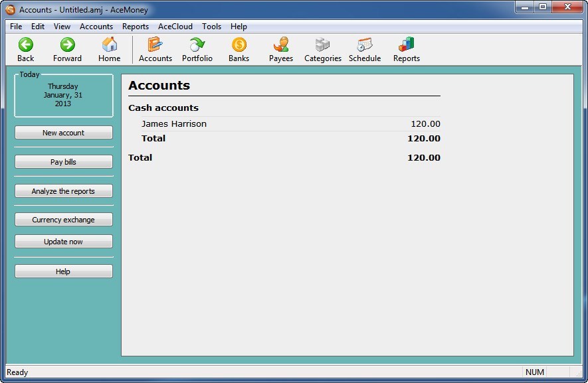Click the Home toolbar icon
The width and height of the screenshot is (588, 383).
pos(109,49)
